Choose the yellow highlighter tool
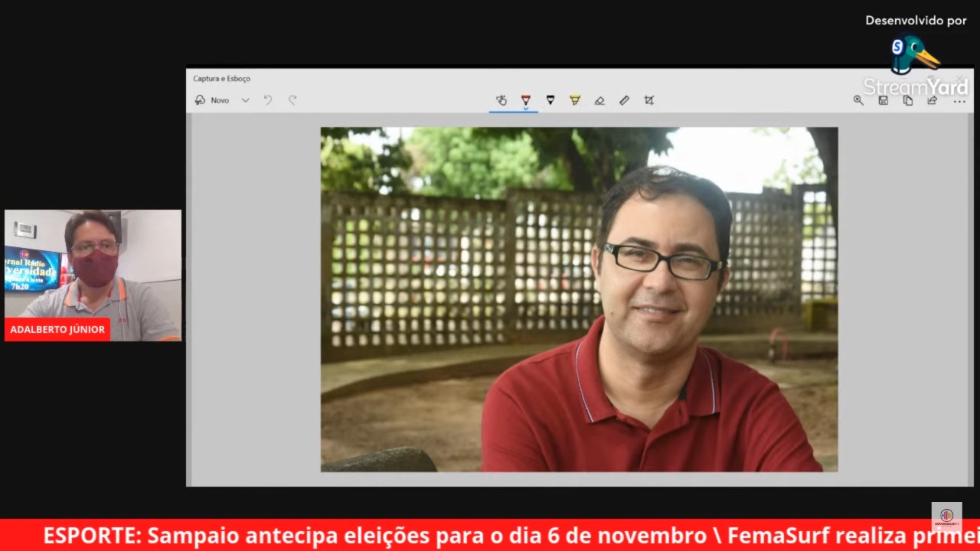Viewport: 980px width, 551px height. [575, 100]
